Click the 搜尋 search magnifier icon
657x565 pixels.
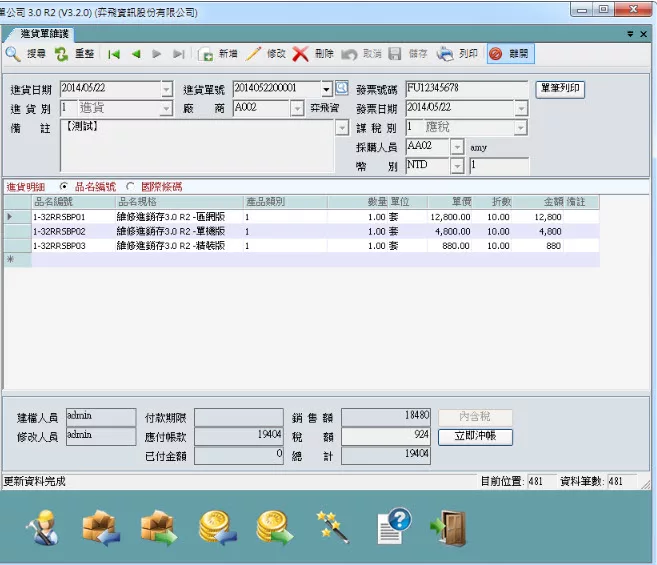(x=12, y=54)
